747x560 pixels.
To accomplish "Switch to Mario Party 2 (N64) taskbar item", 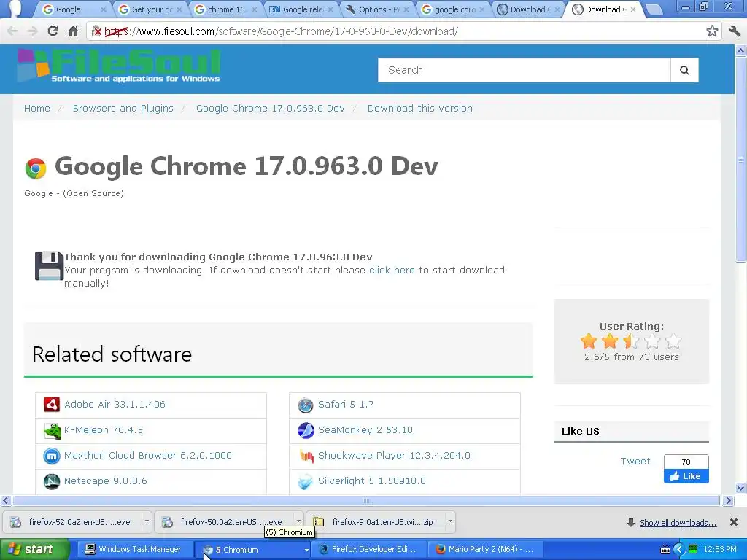I will click(x=486, y=550).
